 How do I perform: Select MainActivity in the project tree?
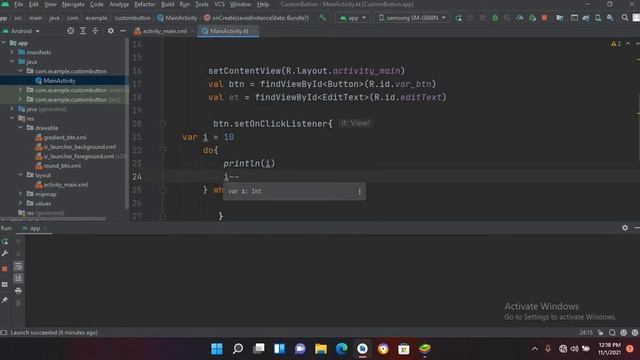[x=59, y=80]
